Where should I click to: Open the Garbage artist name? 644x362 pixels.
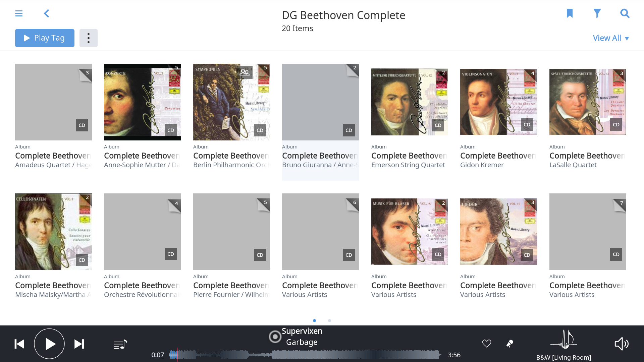tap(302, 342)
